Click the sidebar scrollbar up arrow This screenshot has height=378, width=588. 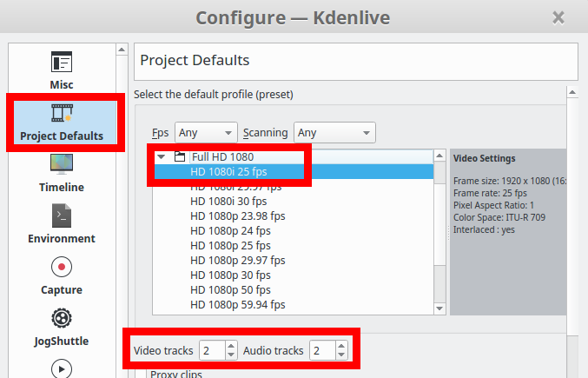click(x=122, y=50)
